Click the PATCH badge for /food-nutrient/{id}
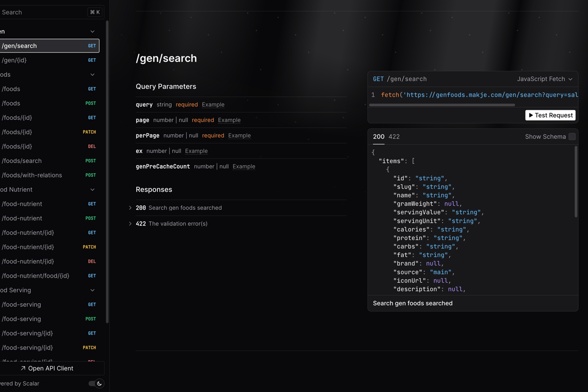Screen dimensions: 588x392 pyautogui.click(x=89, y=247)
